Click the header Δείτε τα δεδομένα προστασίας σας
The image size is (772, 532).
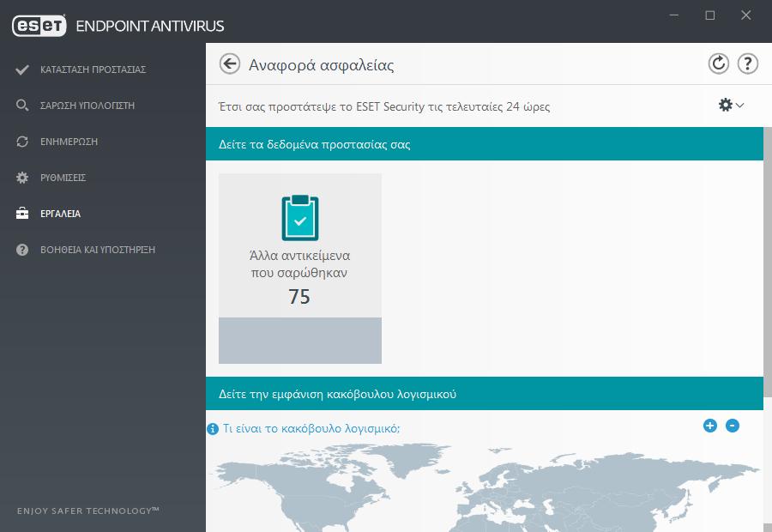coord(485,144)
